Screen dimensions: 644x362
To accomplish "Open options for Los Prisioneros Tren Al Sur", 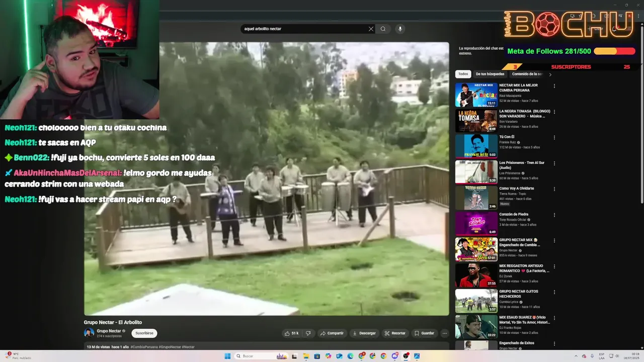I will tap(554, 163).
